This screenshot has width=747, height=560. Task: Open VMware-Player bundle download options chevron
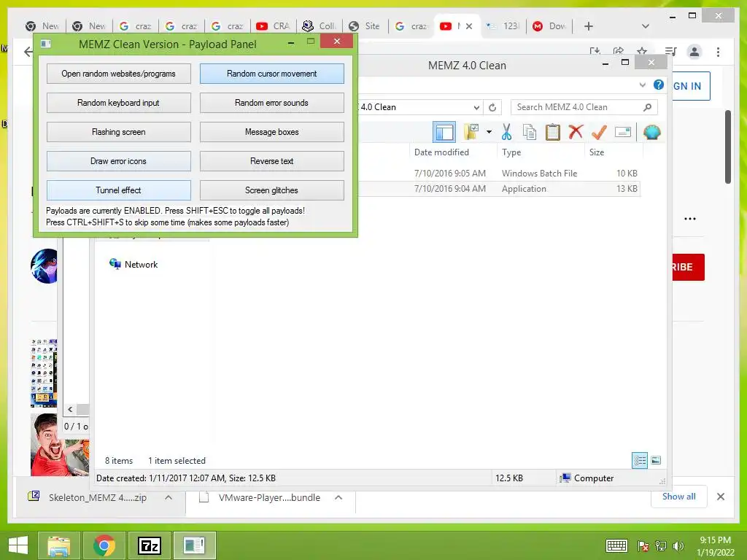338,497
